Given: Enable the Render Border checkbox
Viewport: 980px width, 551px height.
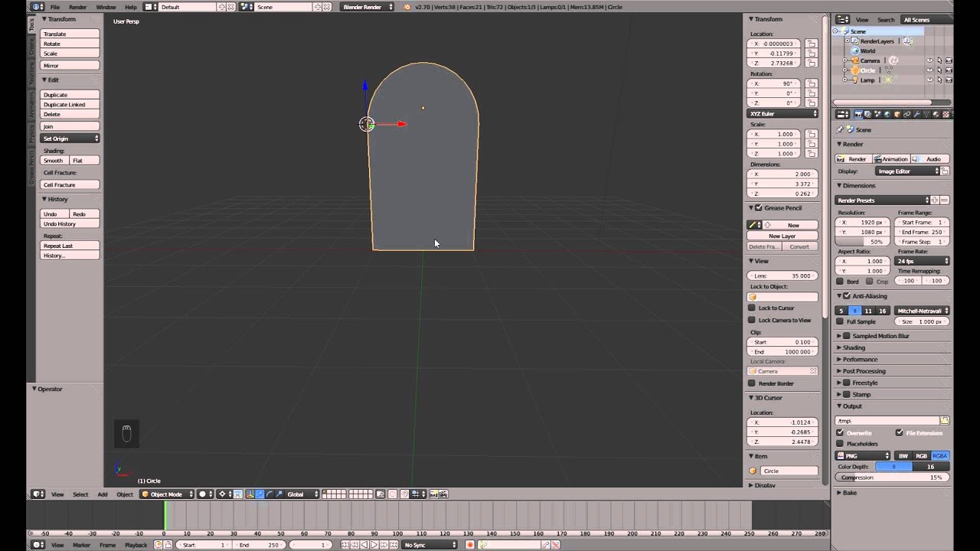Looking at the screenshot, I should click(752, 383).
